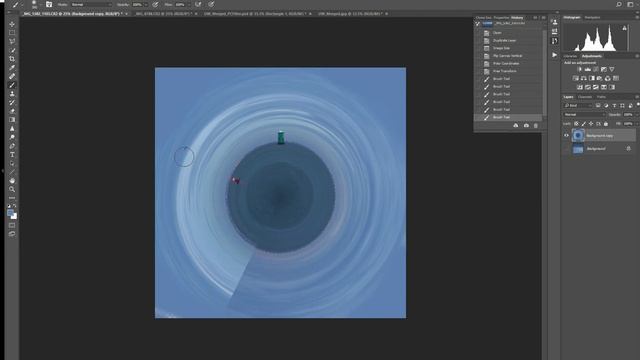Create new snapshot camera icon in History
640x360 pixels.
point(526,126)
